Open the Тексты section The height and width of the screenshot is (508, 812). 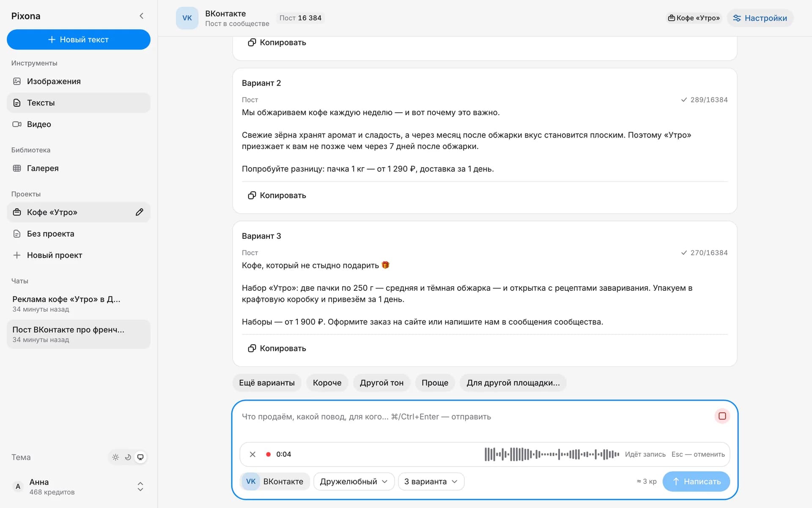[78, 103]
